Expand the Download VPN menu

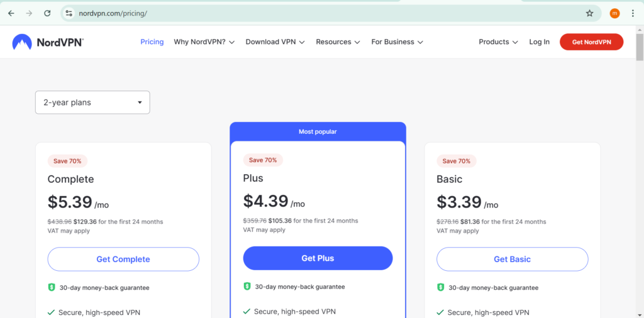coord(275,42)
